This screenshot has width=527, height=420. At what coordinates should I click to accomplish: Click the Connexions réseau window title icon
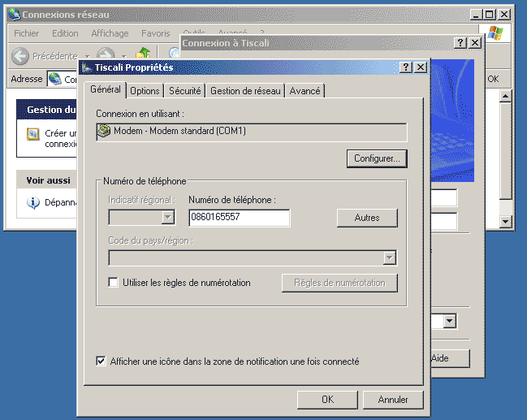coord(14,15)
